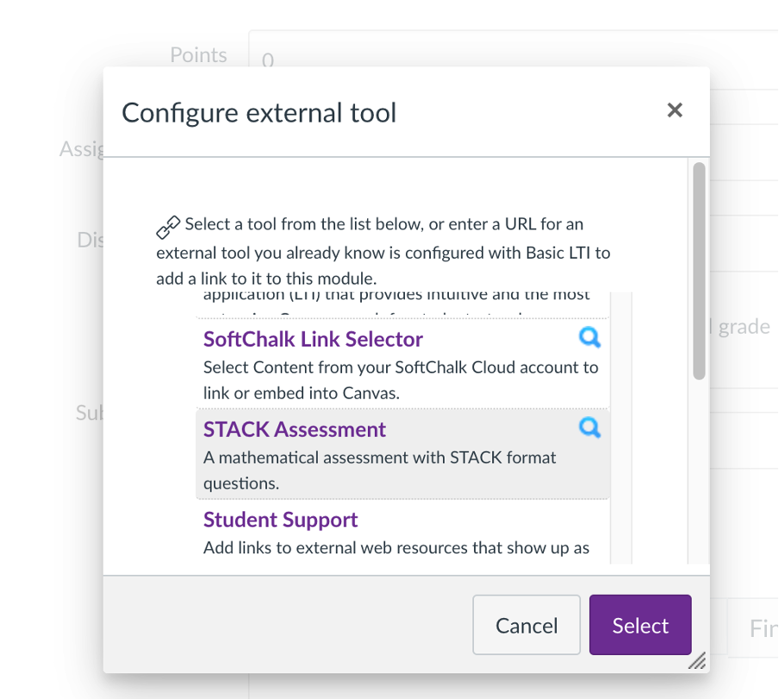Click the Student Support description line
The height and width of the screenshot is (700, 779).
(x=396, y=548)
